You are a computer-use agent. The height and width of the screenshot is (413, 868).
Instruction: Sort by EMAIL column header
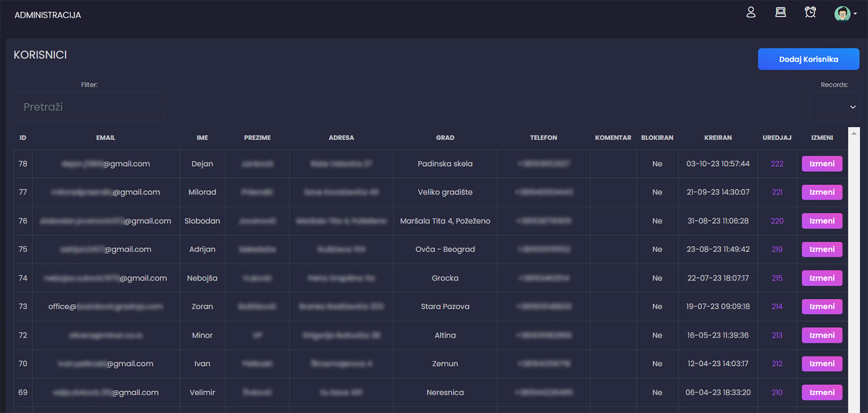point(106,137)
